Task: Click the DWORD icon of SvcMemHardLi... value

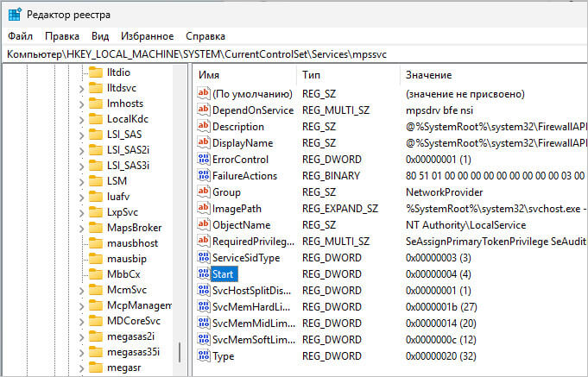Action: pos(203,307)
